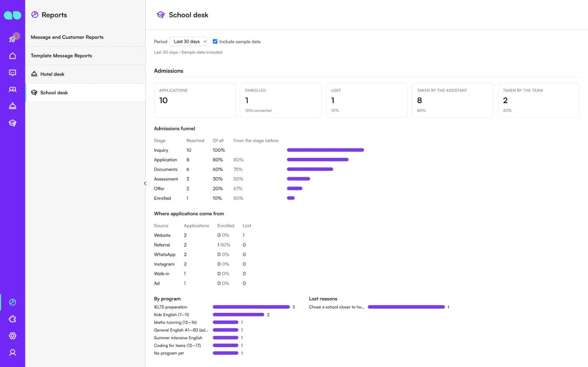This screenshot has width=588, height=367.
Task: Click the Lost summary card
Action: 367,100
